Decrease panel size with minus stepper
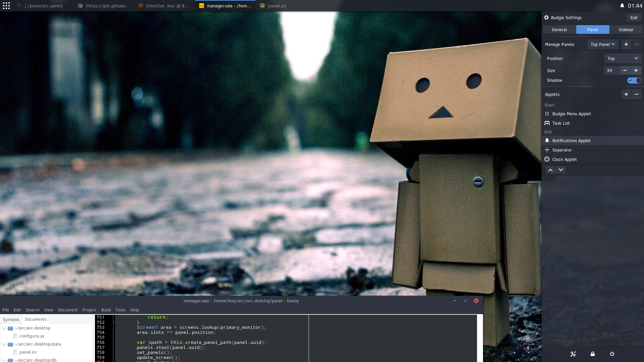Viewport: 644px width, 362px height. (625, 70)
